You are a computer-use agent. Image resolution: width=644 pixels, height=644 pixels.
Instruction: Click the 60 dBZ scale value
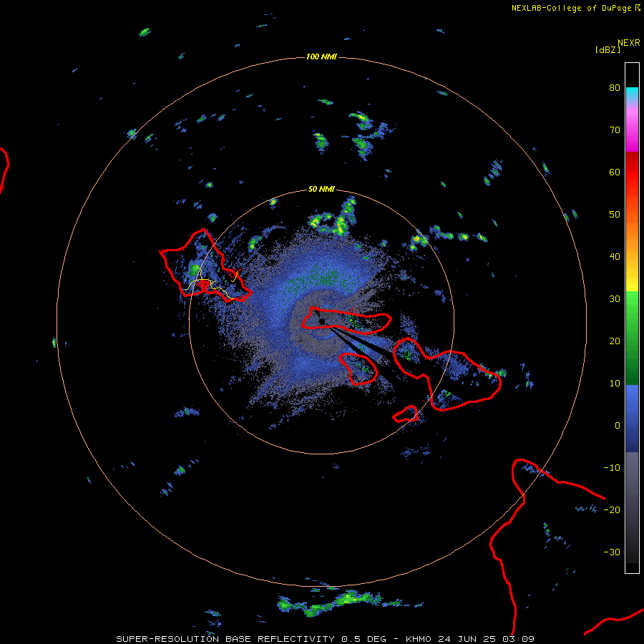[x=615, y=172]
